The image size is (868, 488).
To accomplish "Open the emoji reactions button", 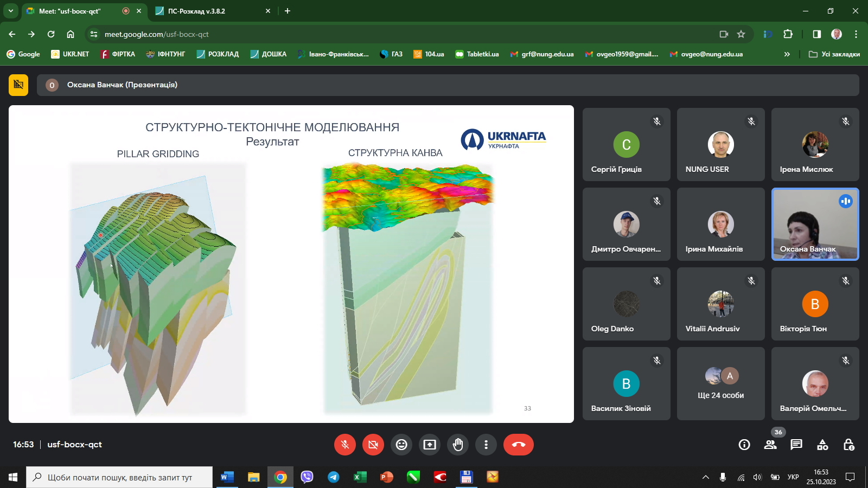I will [401, 445].
